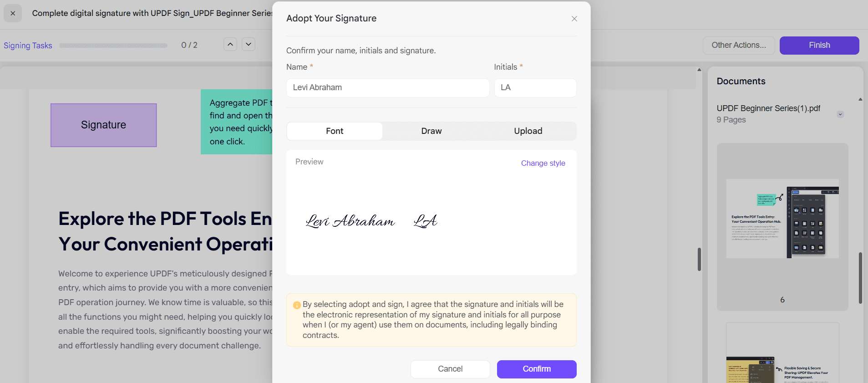Go to previous signing task
The width and height of the screenshot is (868, 383).
pos(230,44)
